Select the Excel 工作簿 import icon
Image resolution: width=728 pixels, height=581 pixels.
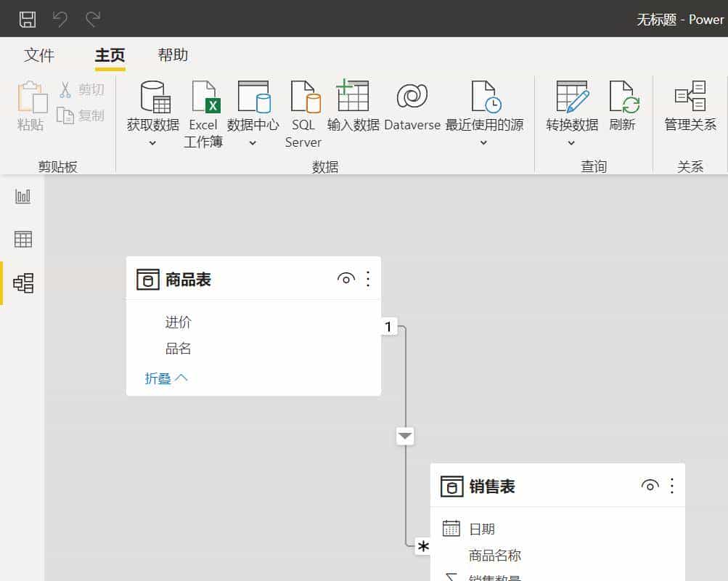203,98
